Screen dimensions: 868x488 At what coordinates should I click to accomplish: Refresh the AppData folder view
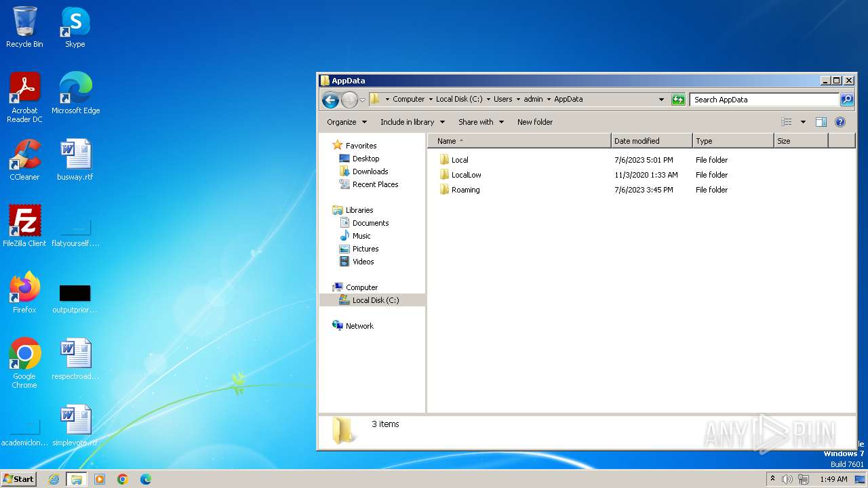coord(678,100)
